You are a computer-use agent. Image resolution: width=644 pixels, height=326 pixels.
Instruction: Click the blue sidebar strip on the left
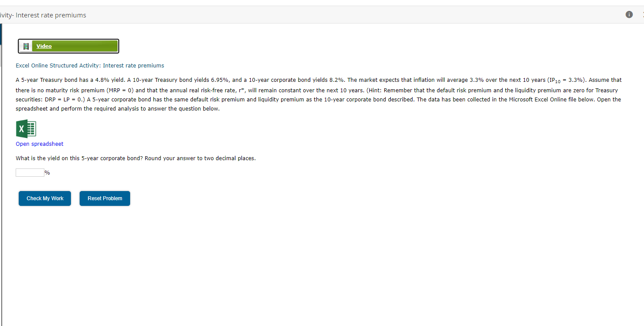(2, 33)
